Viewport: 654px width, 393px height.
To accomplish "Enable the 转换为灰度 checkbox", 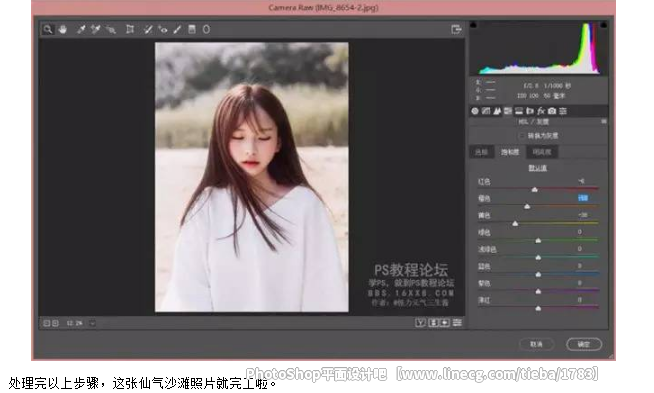I will coord(521,136).
